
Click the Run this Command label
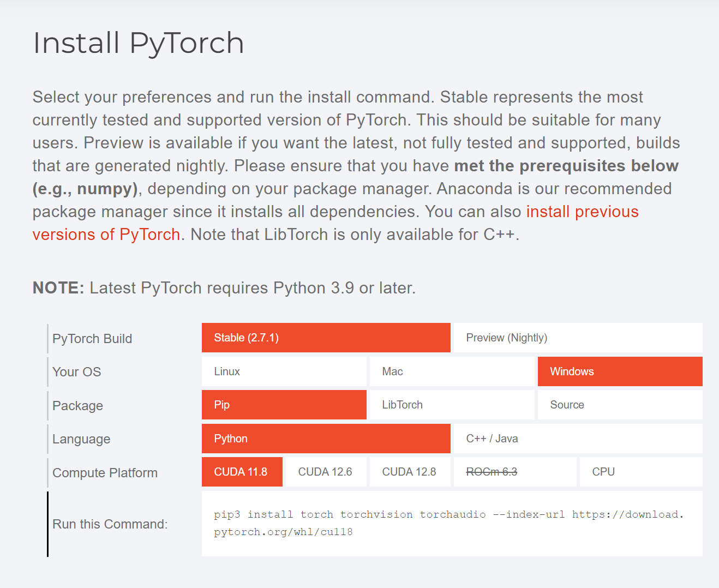[110, 524]
